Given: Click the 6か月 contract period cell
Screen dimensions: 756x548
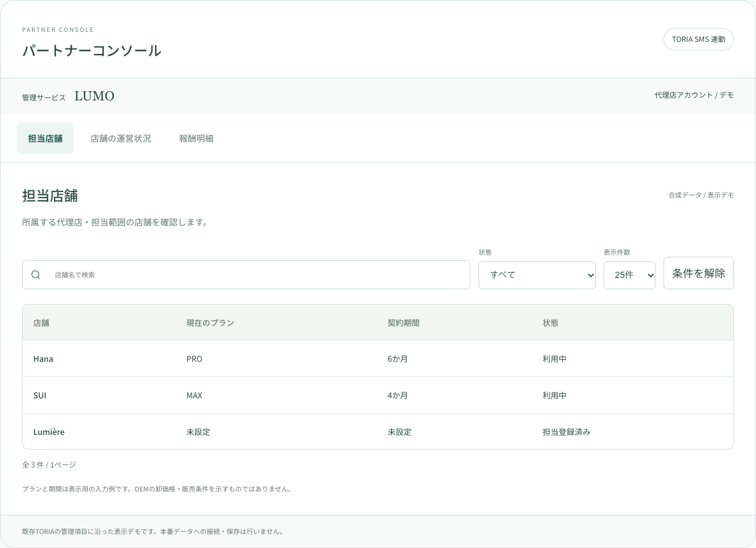Looking at the screenshot, I should coord(397,359).
